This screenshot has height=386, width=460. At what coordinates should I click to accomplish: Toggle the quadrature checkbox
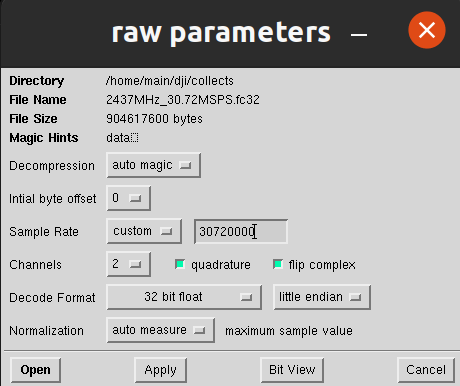point(180,264)
